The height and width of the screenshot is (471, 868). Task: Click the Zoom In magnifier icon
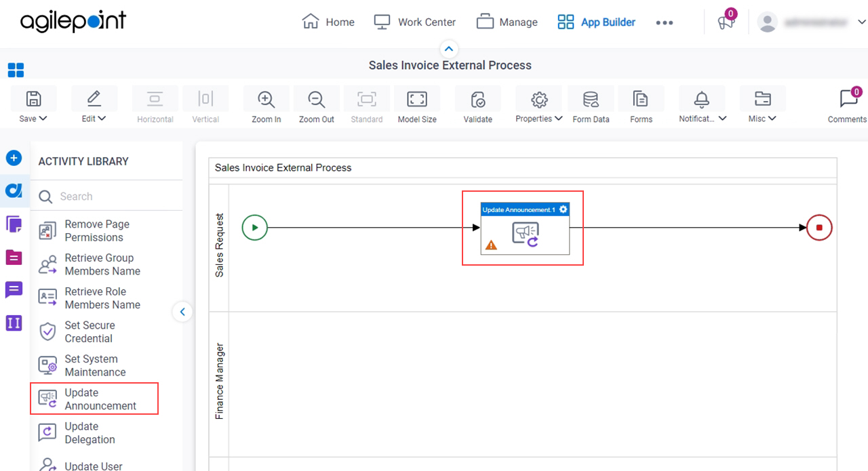pyautogui.click(x=266, y=99)
